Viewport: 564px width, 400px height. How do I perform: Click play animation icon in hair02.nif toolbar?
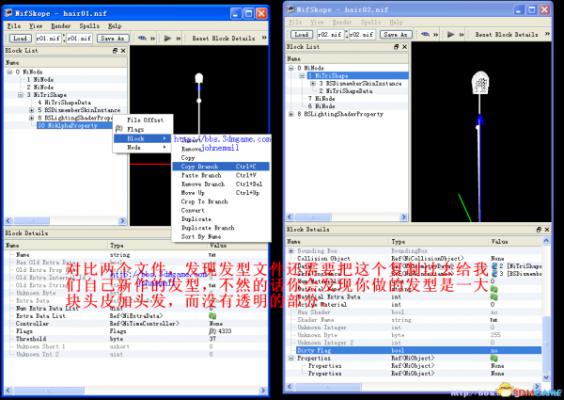click(450, 34)
